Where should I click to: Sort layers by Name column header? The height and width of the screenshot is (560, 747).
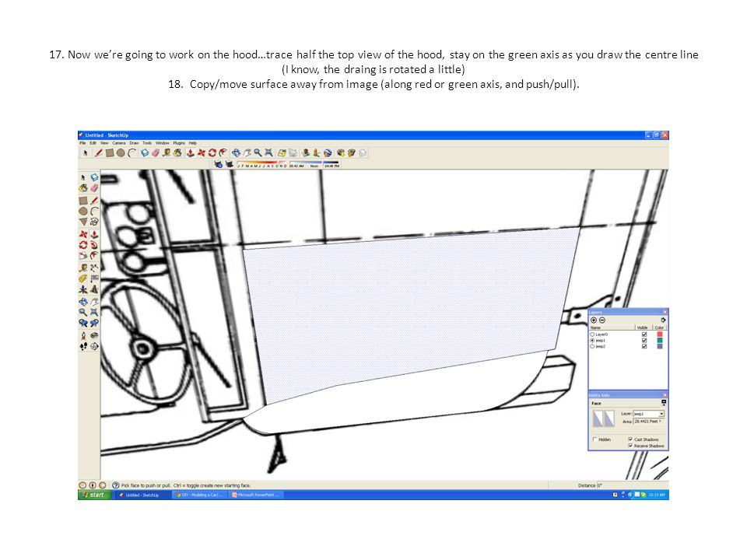click(x=612, y=327)
